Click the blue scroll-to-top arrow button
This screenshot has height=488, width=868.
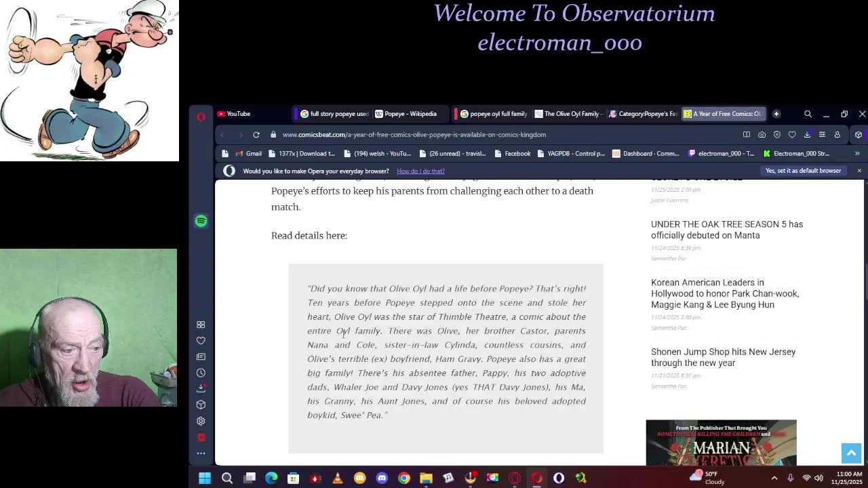click(x=851, y=453)
